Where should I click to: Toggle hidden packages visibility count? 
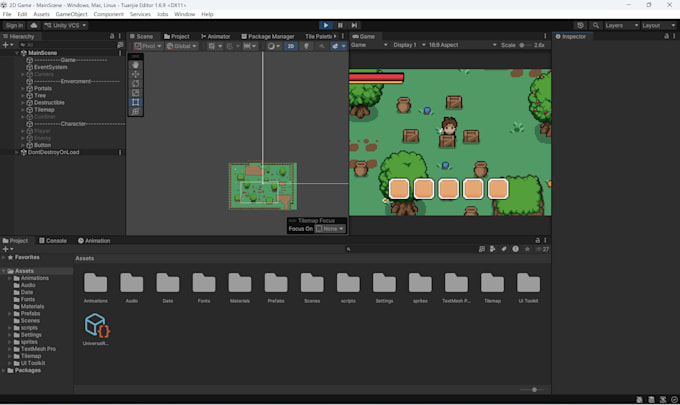pos(543,249)
